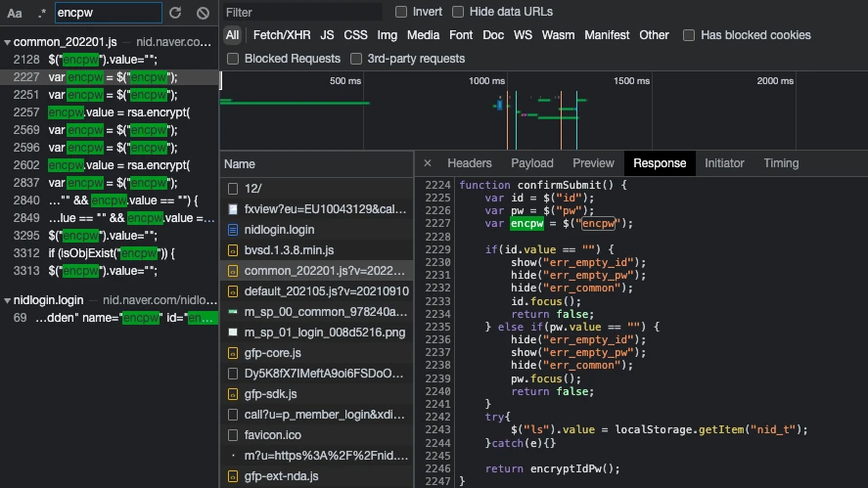Filter requests by Manifest
Viewport: 868px width, 488px height.
coord(607,35)
